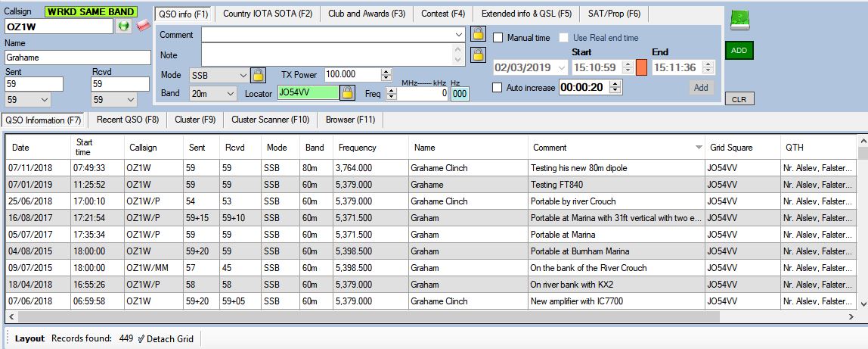The width and height of the screenshot is (868, 349).
Task: Click the Start time spinner
Action: [x=628, y=67]
